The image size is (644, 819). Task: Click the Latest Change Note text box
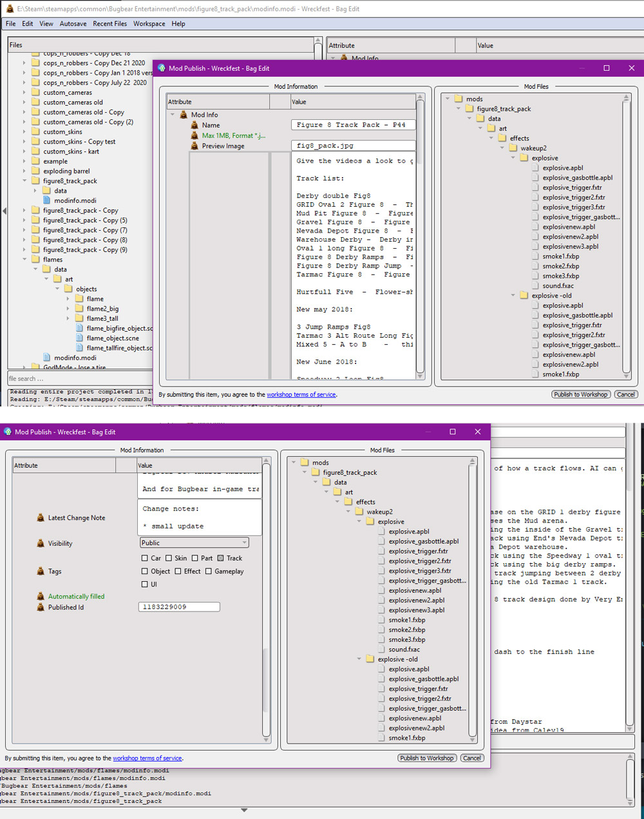click(200, 517)
